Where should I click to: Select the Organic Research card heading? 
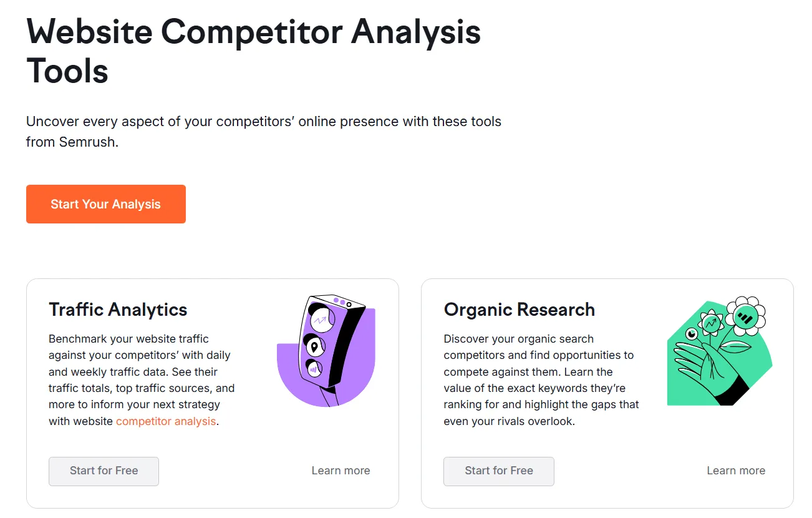click(x=519, y=310)
